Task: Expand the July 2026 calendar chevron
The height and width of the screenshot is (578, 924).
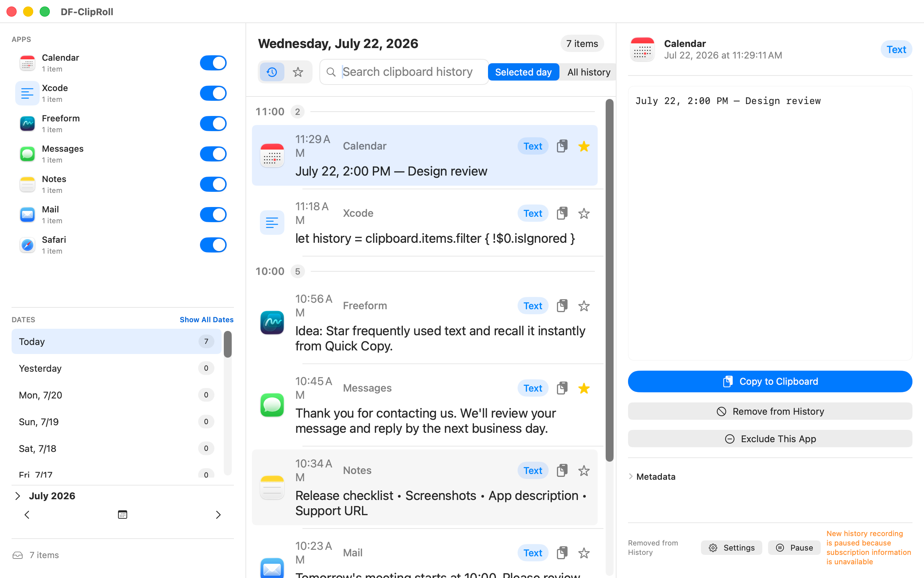Action: click(x=18, y=496)
